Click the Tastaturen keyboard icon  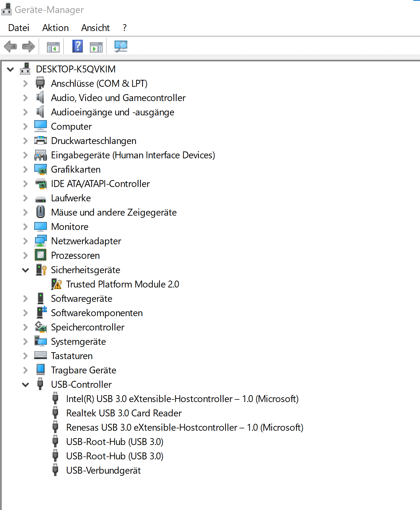point(41,355)
